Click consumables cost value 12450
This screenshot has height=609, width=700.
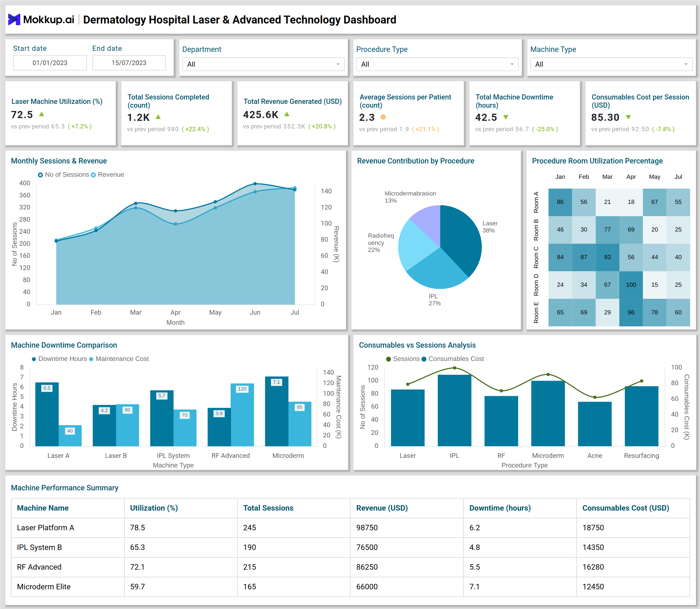tap(593, 587)
